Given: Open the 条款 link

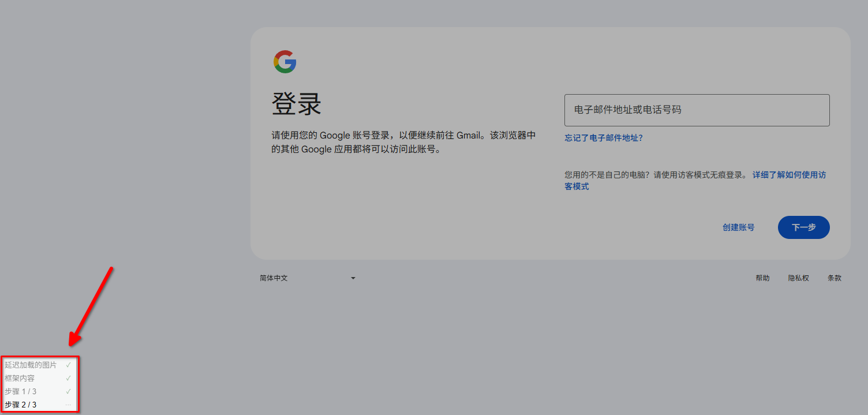Looking at the screenshot, I should 835,278.
